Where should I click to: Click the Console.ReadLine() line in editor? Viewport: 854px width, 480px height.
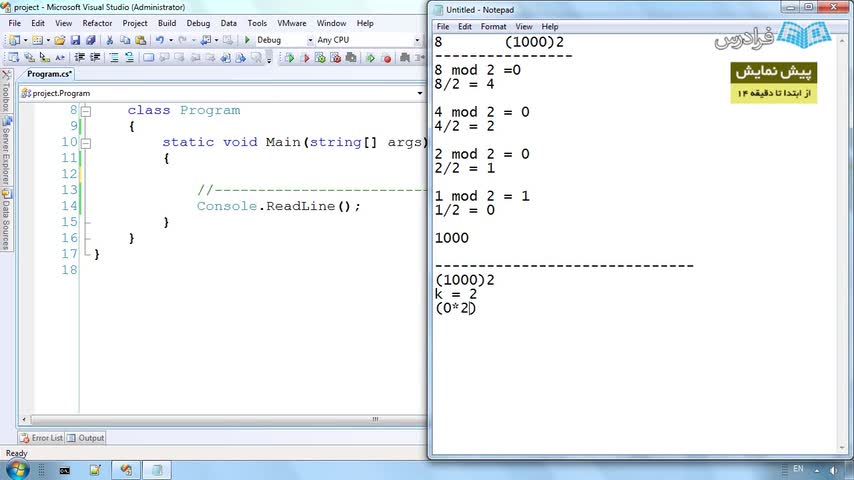(x=278, y=206)
